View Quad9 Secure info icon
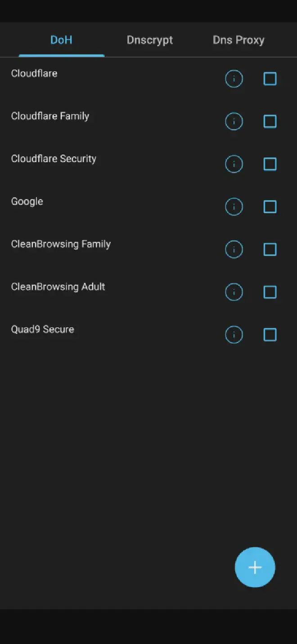297x644 pixels. [234, 335]
